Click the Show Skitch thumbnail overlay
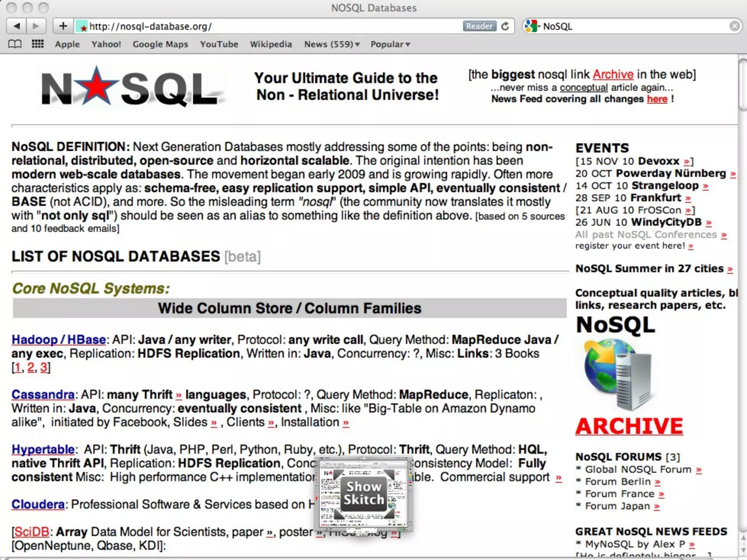The image size is (747, 560). (364, 493)
